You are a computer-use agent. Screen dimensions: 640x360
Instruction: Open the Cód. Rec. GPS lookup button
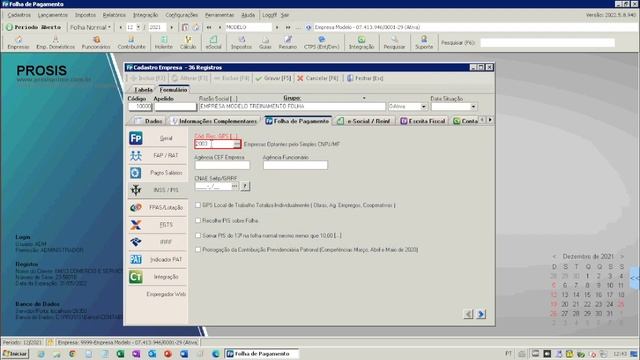tap(237, 144)
